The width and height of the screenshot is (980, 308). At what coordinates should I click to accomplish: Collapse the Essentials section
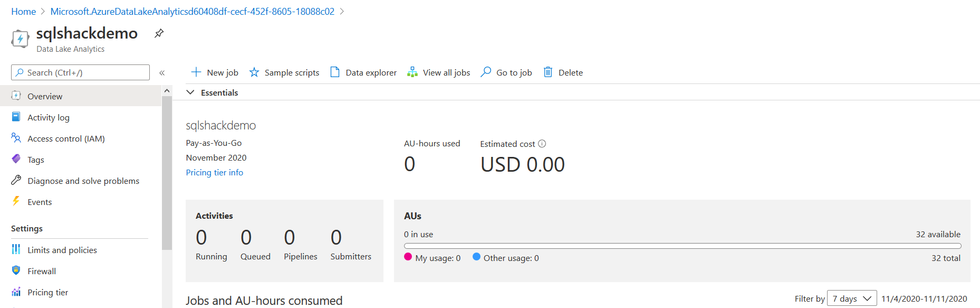[x=191, y=92]
